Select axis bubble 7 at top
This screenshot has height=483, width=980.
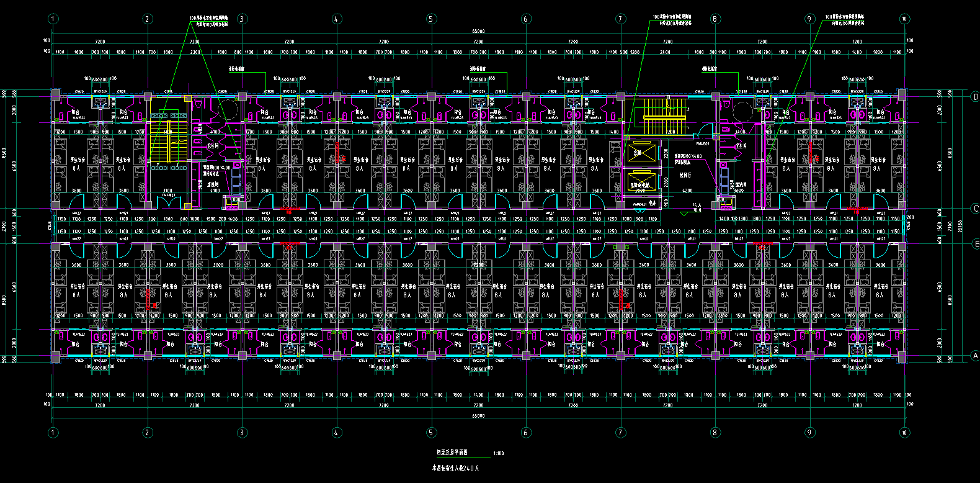(621, 19)
